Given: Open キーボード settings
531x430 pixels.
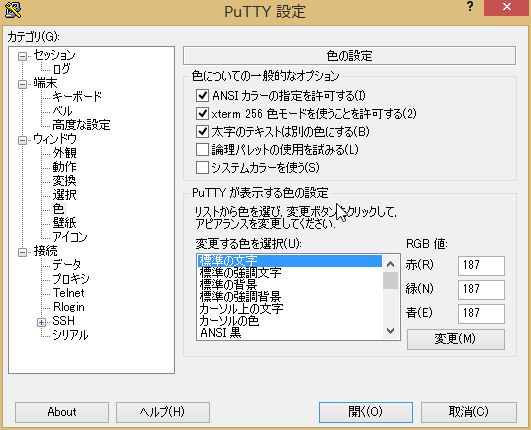Looking at the screenshot, I should click(77, 97).
